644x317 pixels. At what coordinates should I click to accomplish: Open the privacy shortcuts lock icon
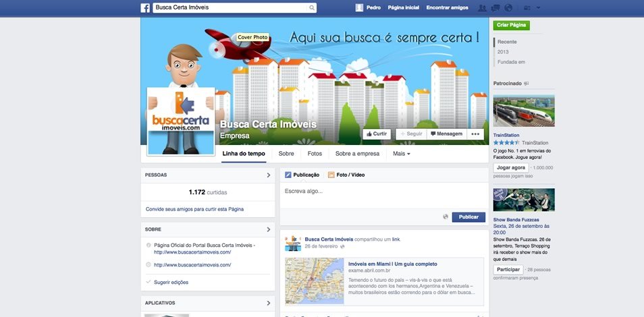click(x=527, y=8)
